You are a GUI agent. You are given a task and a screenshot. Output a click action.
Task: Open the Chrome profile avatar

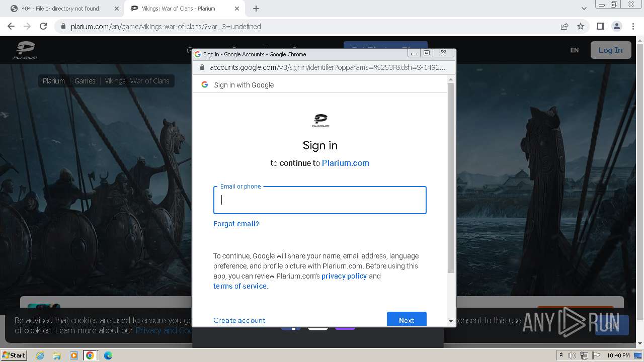[x=616, y=26]
